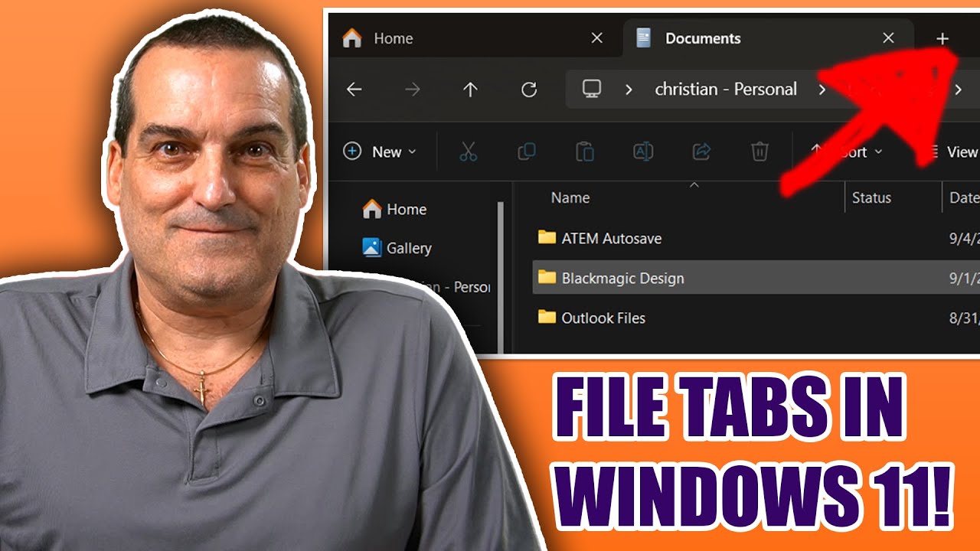Click the Copy icon
This screenshot has height=551, width=980.
pos(526,152)
